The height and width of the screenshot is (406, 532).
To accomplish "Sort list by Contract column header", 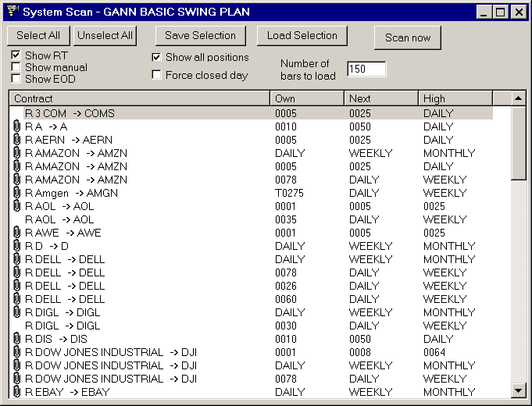I will [139, 98].
